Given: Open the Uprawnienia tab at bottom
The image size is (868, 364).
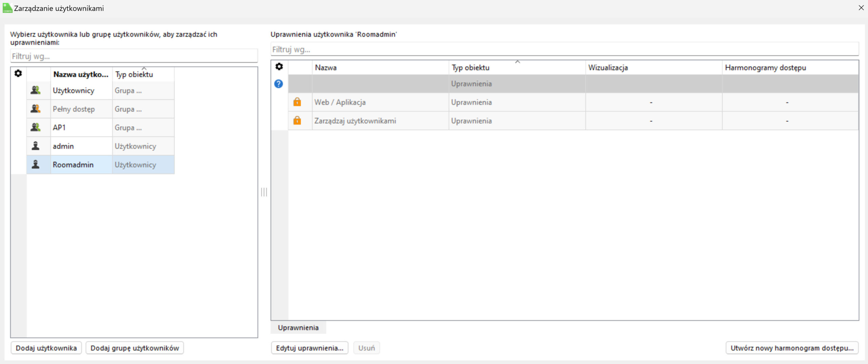Looking at the screenshot, I should click(298, 328).
